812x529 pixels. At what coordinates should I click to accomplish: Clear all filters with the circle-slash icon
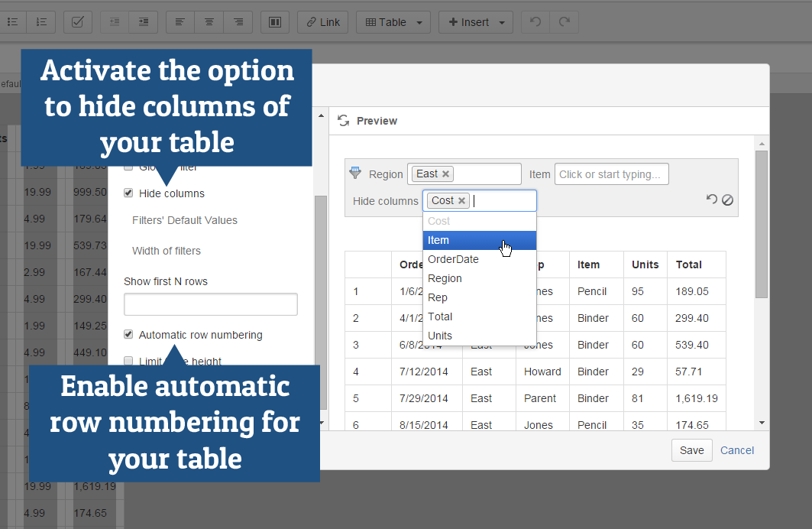(x=727, y=200)
